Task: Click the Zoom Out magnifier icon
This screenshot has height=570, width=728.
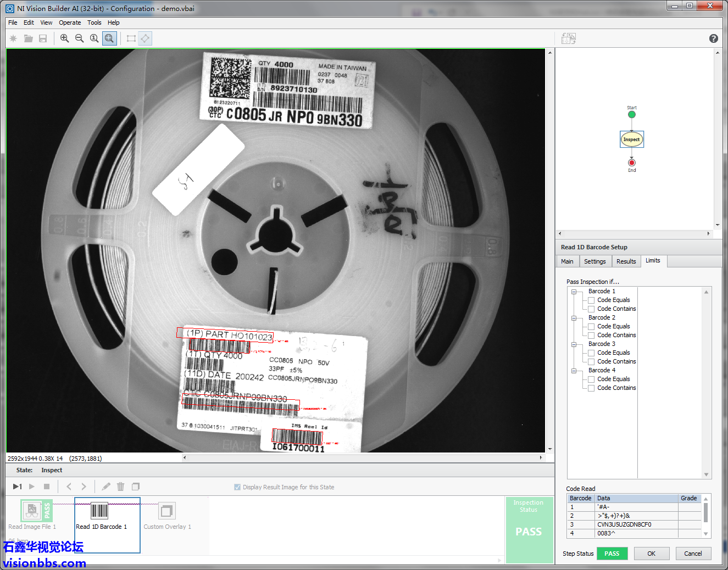Action: [x=79, y=38]
